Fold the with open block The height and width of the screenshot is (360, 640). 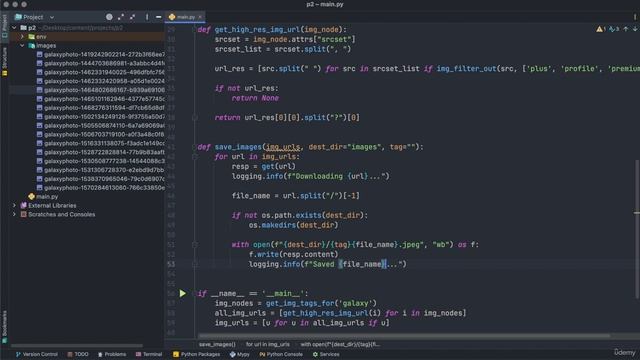(195, 244)
